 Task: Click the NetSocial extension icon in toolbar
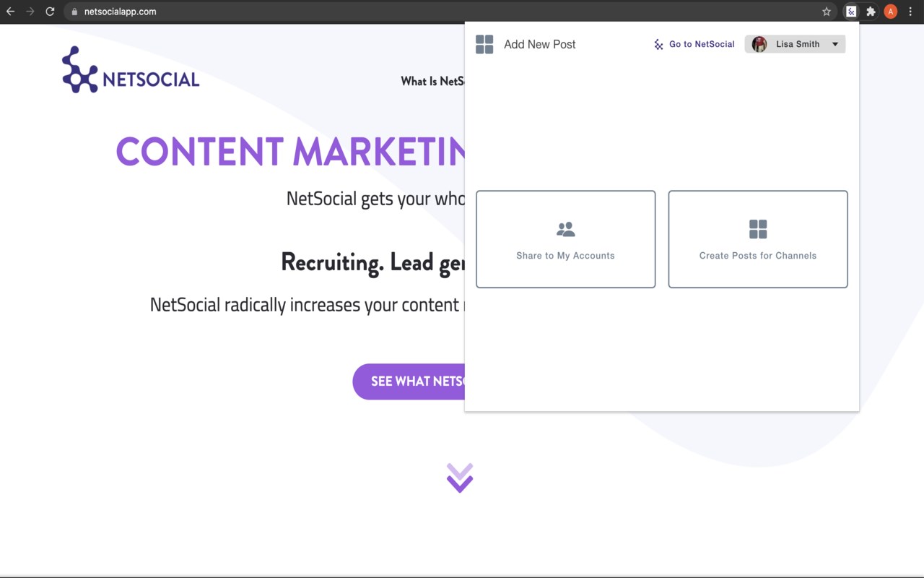click(x=851, y=12)
